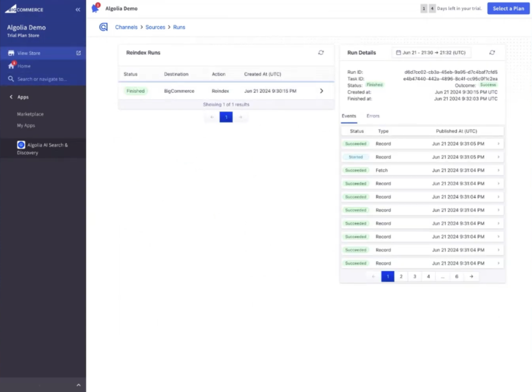Go to events page 2
532x392 pixels.
[401, 276]
